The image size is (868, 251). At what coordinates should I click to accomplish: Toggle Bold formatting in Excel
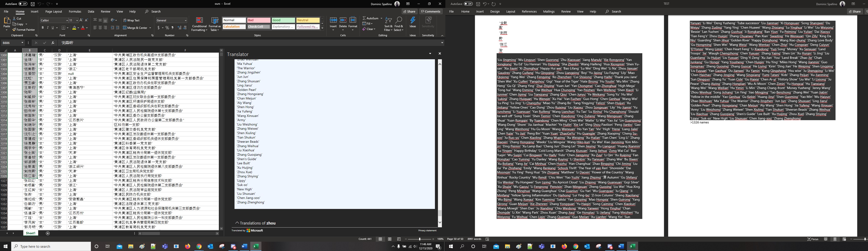42,28
